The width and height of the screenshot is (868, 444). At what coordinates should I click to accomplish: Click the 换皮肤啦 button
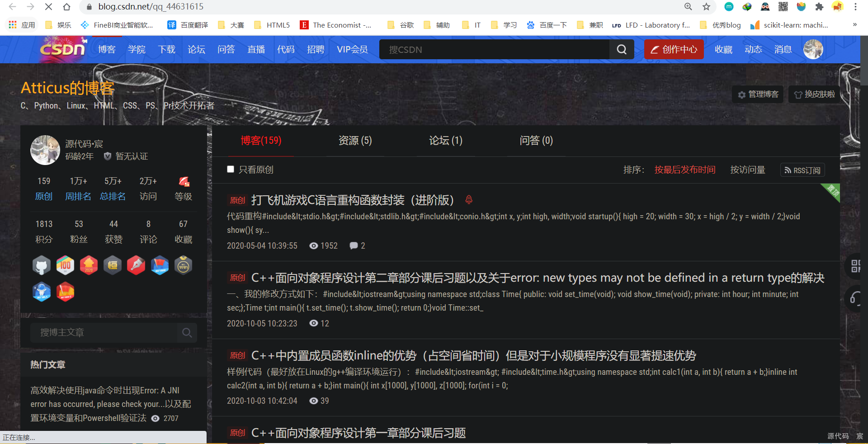point(815,94)
